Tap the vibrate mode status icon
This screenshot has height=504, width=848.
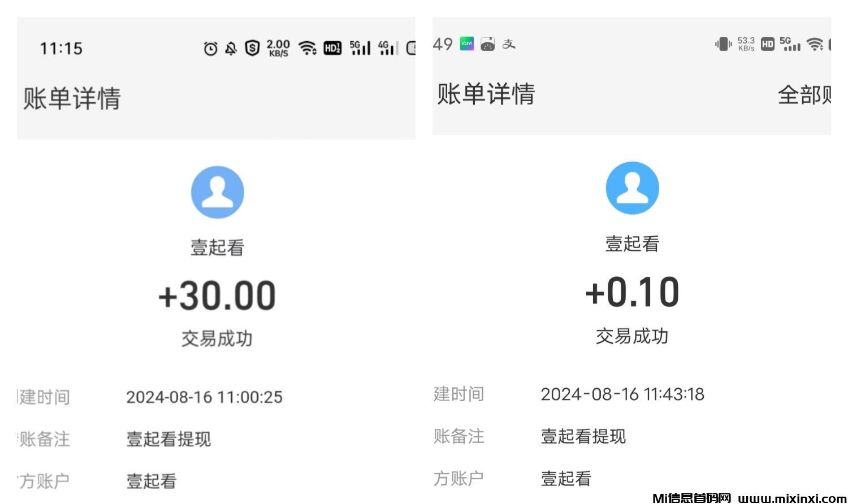[723, 44]
